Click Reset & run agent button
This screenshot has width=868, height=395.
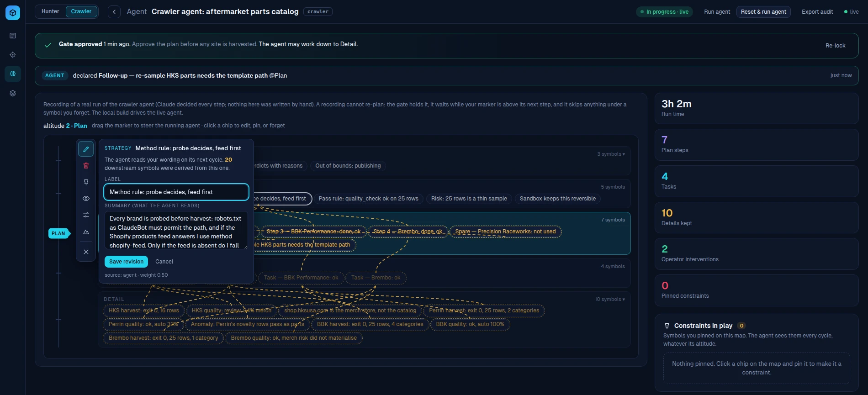pos(763,12)
